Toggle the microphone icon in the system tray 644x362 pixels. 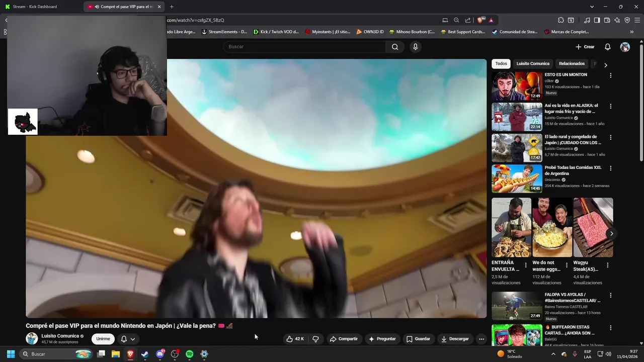[x=575, y=354]
